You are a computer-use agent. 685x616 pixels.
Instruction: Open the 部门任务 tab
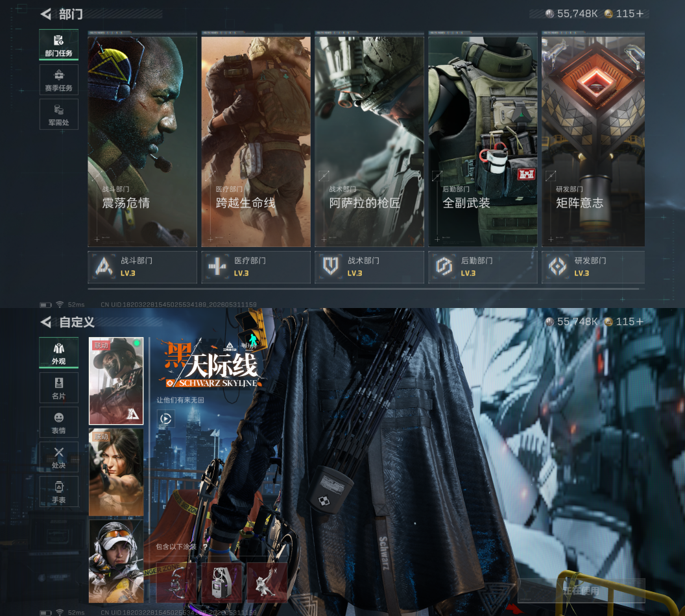(58, 45)
